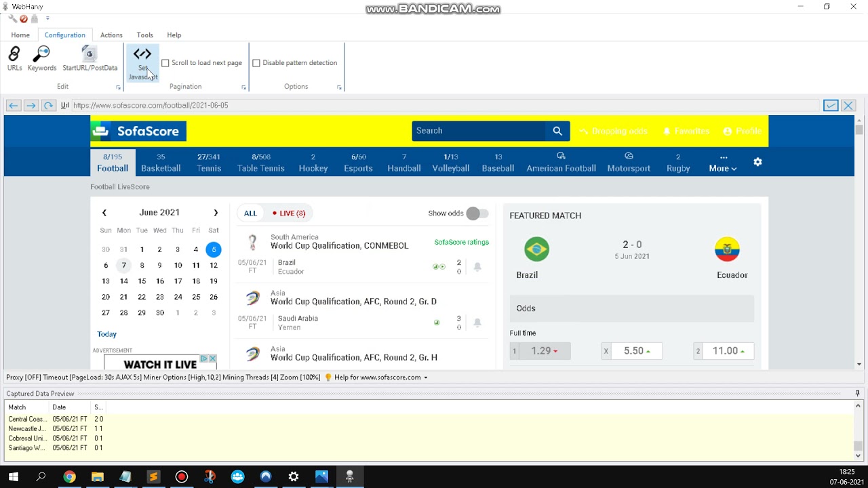Switch to the Actions ribbon tab

point(111,35)
